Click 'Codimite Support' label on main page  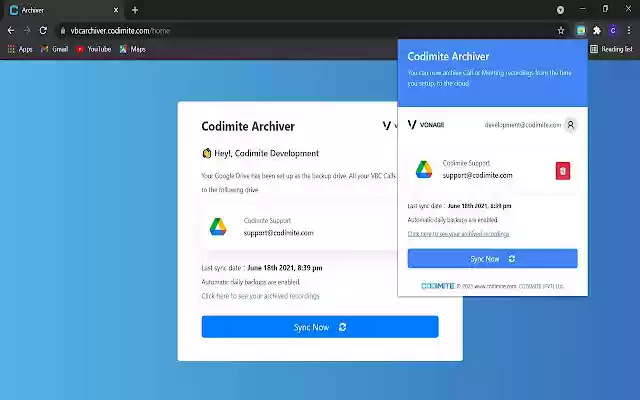267,221
